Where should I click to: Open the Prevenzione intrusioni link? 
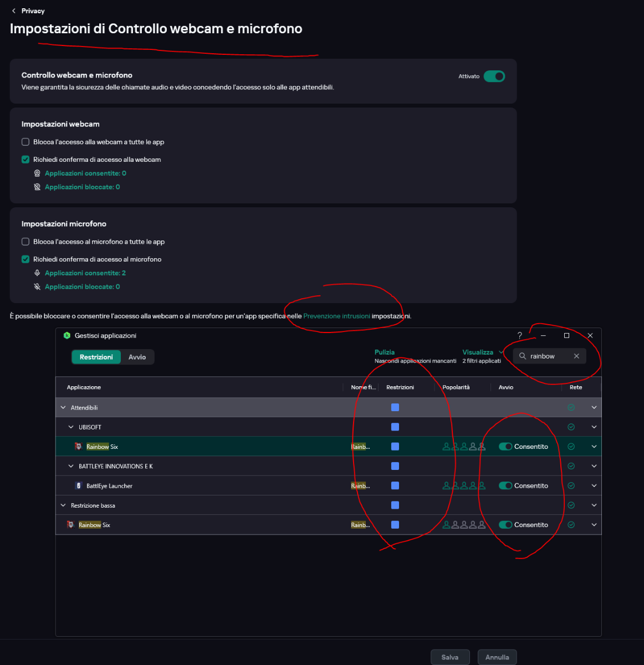(x=336, y=316)
